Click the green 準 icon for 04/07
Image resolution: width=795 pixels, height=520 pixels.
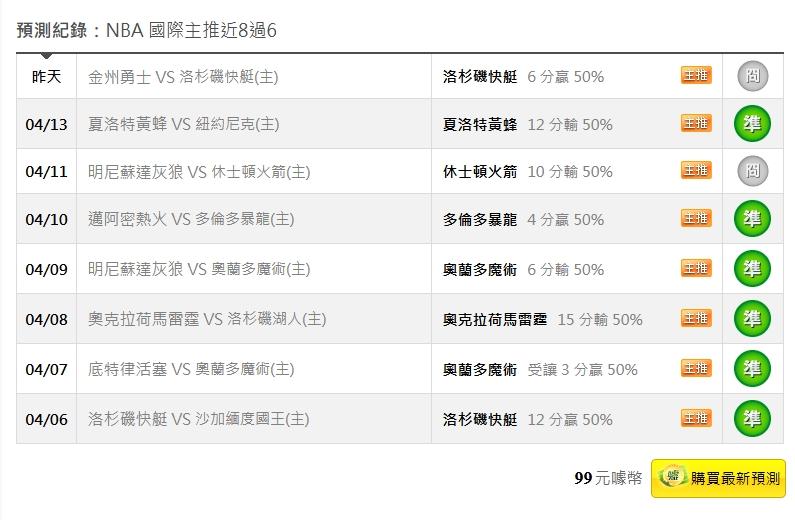click(x=752, y=369)
